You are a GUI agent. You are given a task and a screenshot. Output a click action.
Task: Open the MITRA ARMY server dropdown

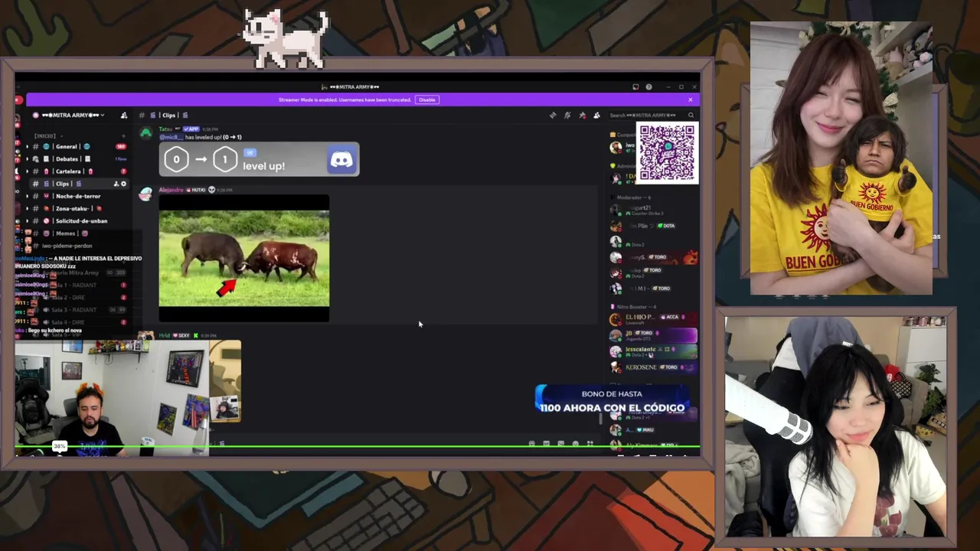(x=73, y=115)
